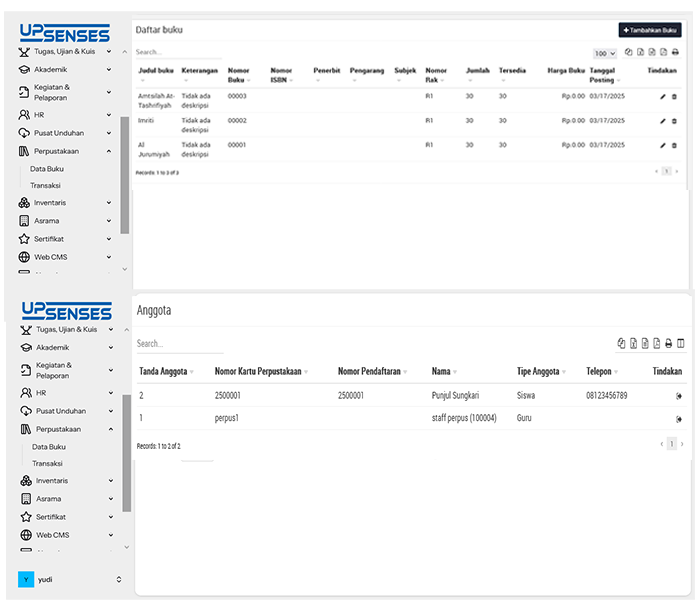Edit the Imriti book entry
Viewport: 700px width, 600px height.
click(x=663, y=121)
